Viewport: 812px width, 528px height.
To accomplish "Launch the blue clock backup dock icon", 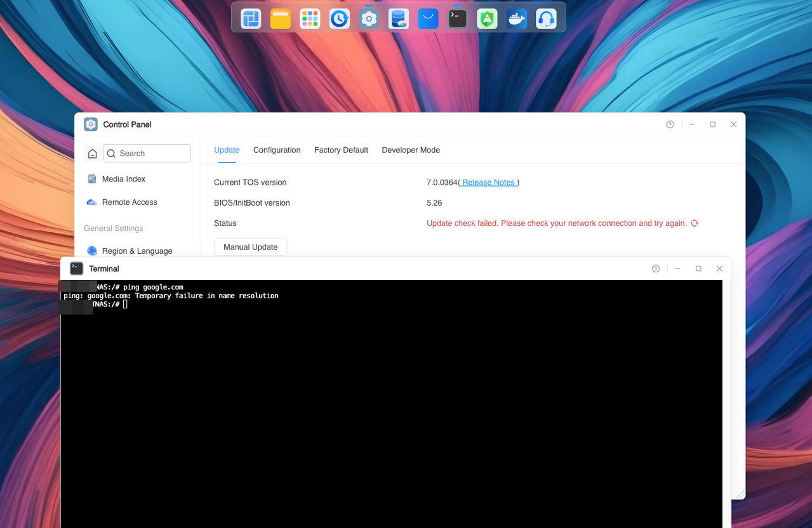I will (340, 19).
